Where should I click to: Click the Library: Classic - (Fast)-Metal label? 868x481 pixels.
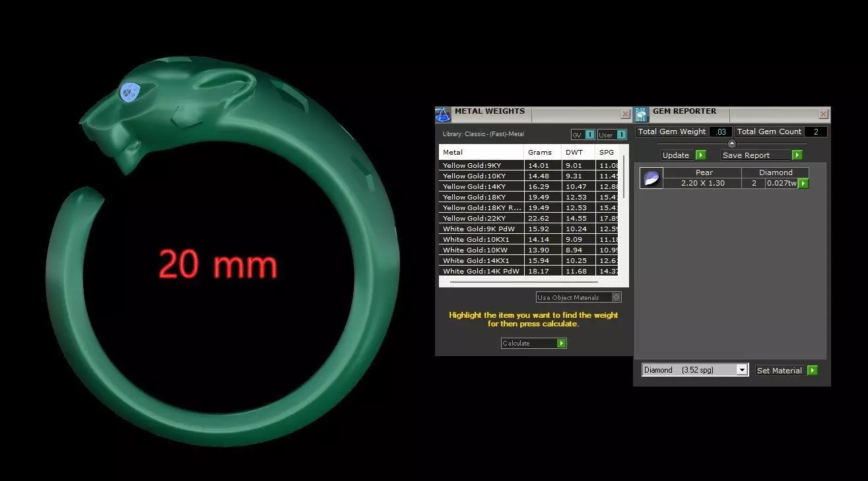[483, 134]
